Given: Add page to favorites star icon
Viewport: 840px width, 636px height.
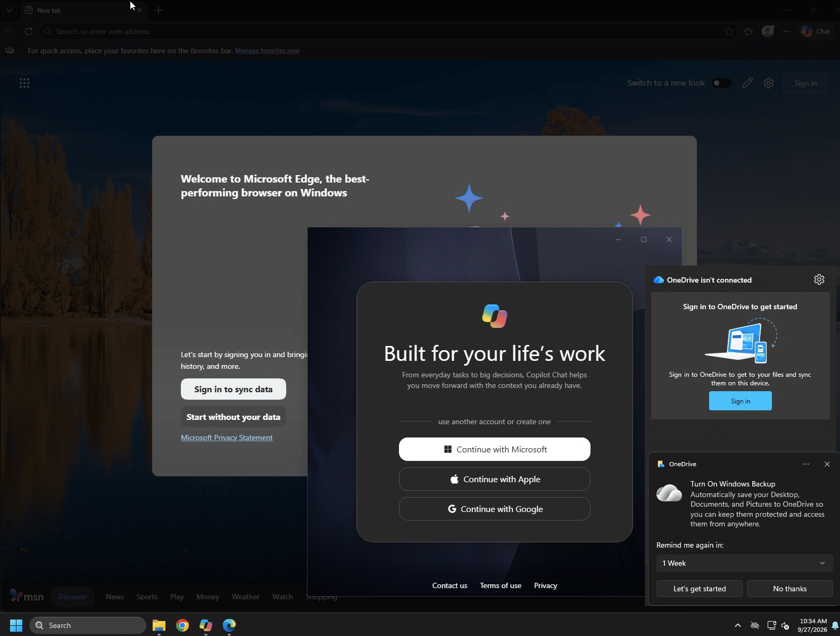Looking at the screenshot, I should [x=729, y=31].
